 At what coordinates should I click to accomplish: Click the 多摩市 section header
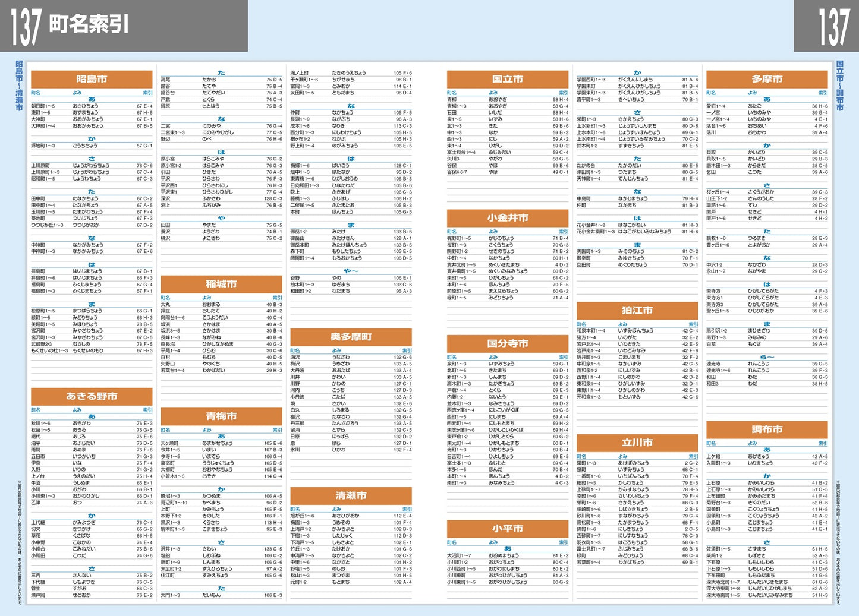767,79
